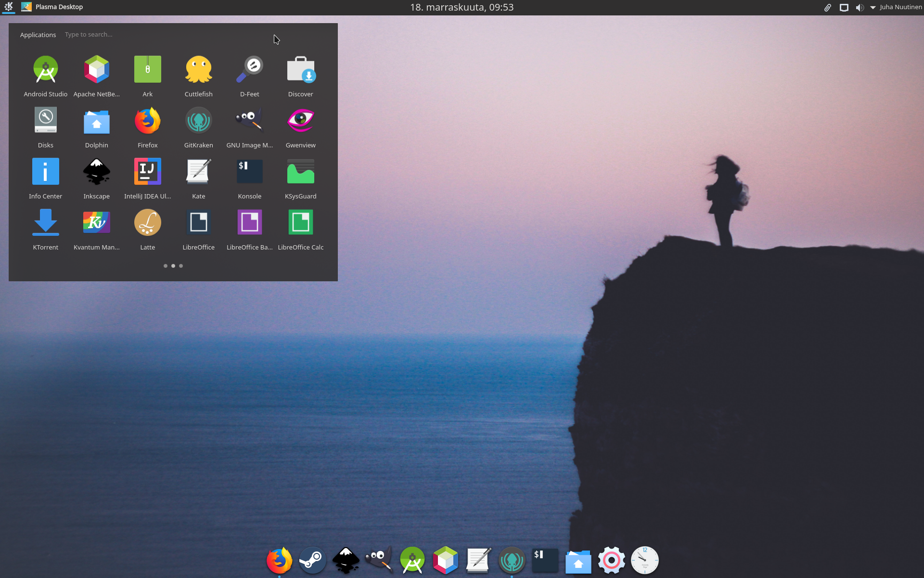Open the Gwenview image viewer

click(x=301, y=127)
